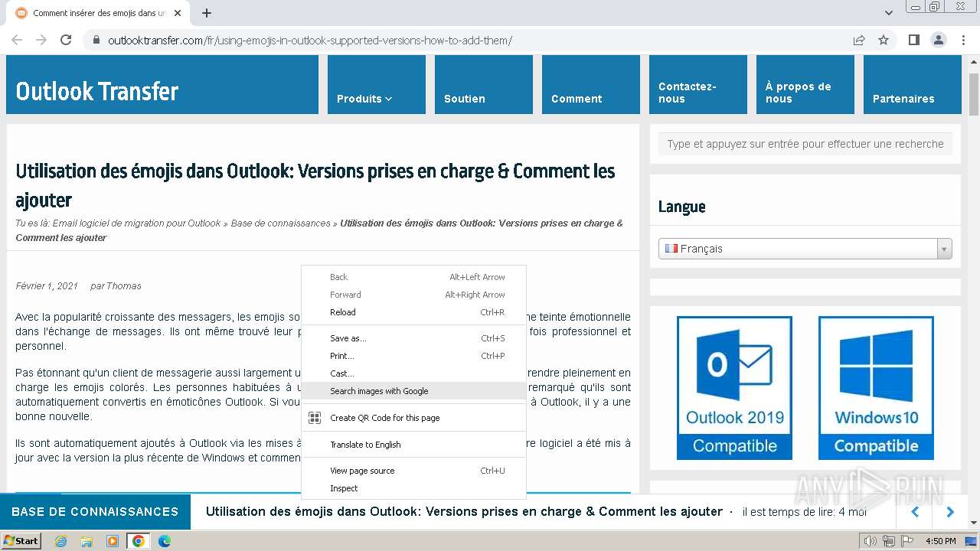Click the Outlook Transfer site logo
This screenshot has height=551, width=980.
[x=97, y=91]
